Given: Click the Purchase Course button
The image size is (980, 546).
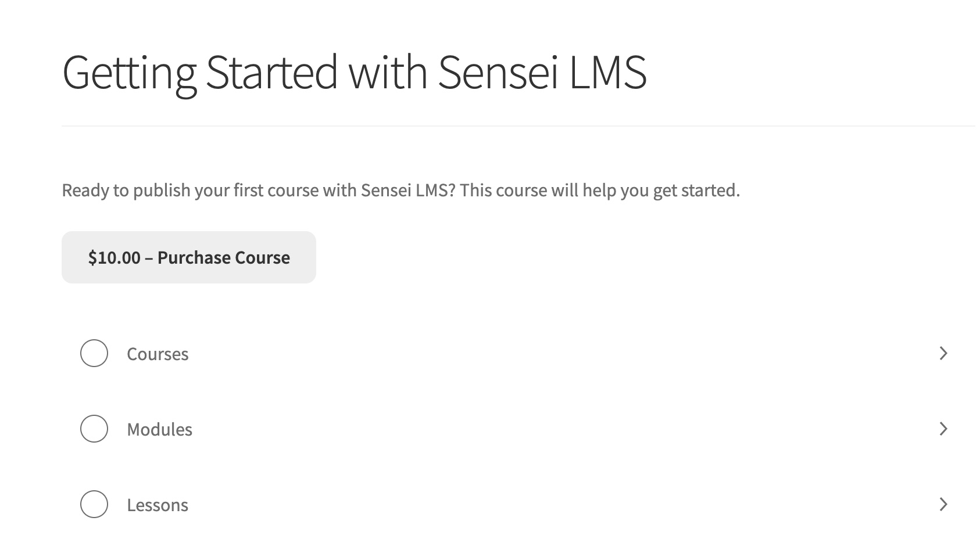Looking at the screenshot, I should (x=188, y=257).
